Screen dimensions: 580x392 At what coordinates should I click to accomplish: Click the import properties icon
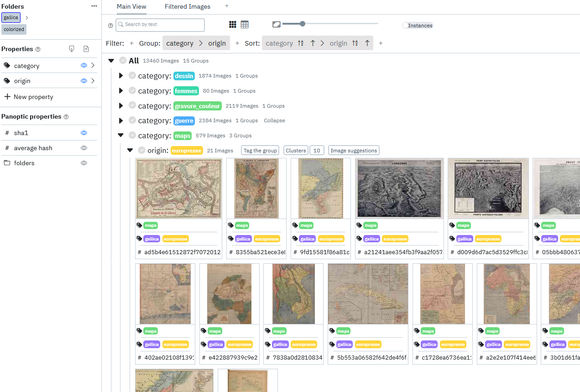point(72,49)
